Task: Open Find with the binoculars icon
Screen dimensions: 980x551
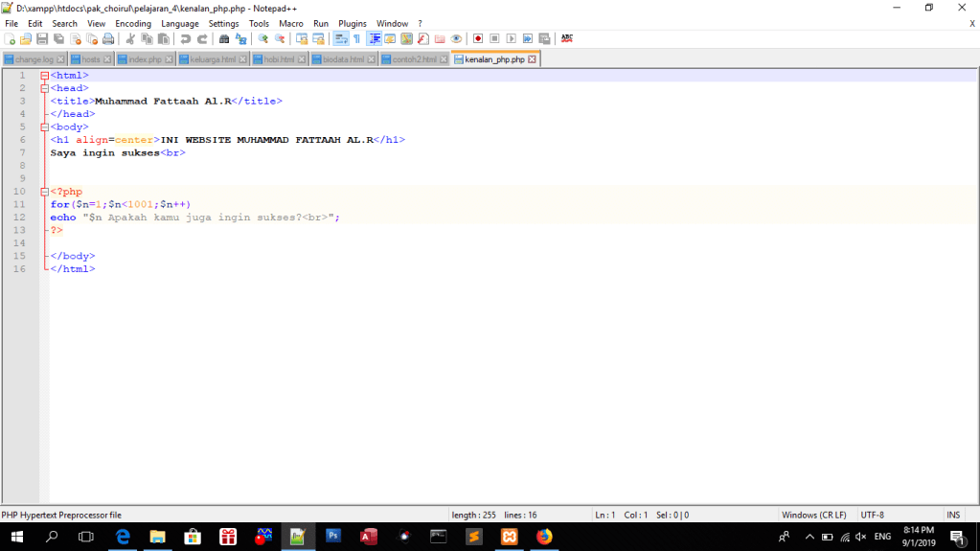Action: 224,39
